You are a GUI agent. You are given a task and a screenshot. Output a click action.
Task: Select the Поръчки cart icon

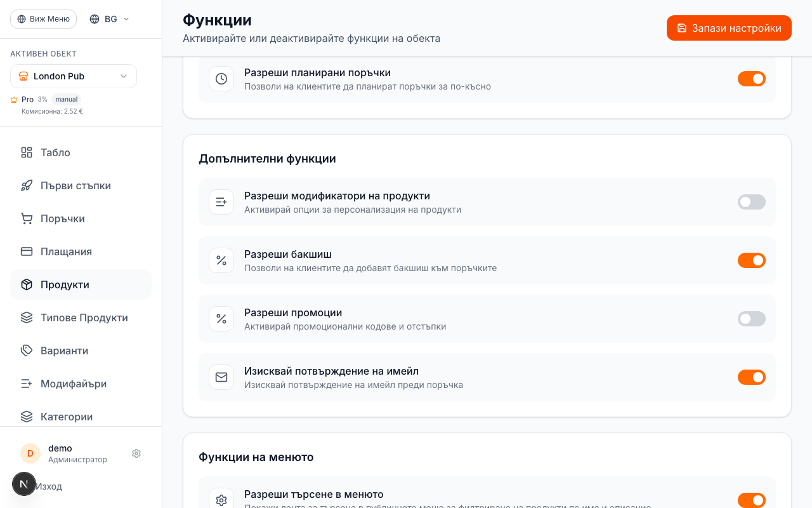pyautogui.click(x=26, y=218)
